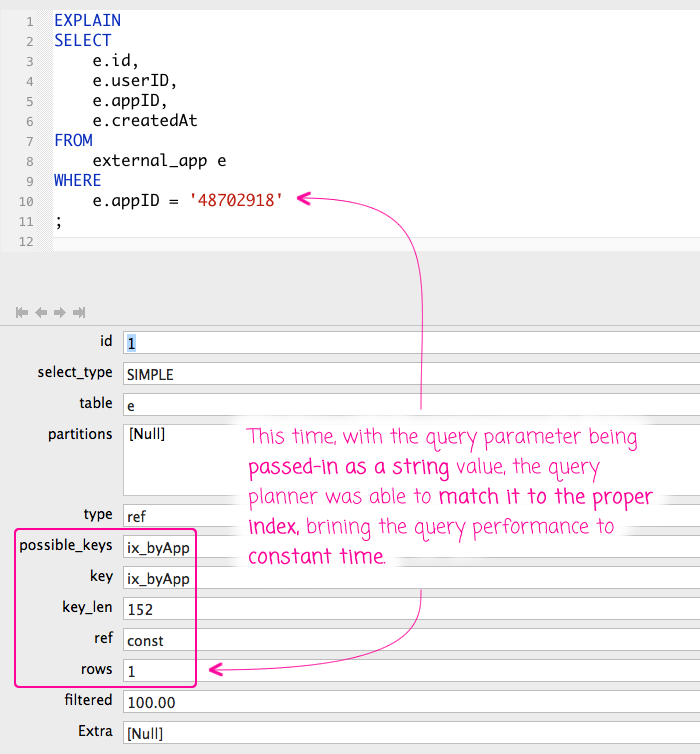Jump to the last record arrow icon
700x754 pixels.
click(x=79, y=312)
